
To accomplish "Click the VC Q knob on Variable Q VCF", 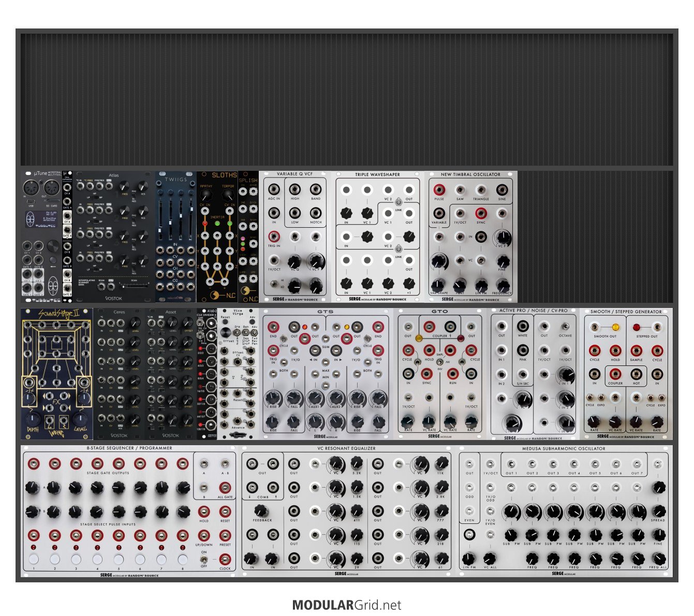I will (x=294, y=260).
